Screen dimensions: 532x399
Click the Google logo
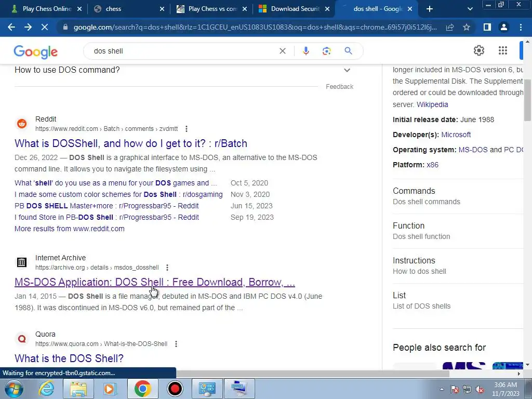click(36, 51)
